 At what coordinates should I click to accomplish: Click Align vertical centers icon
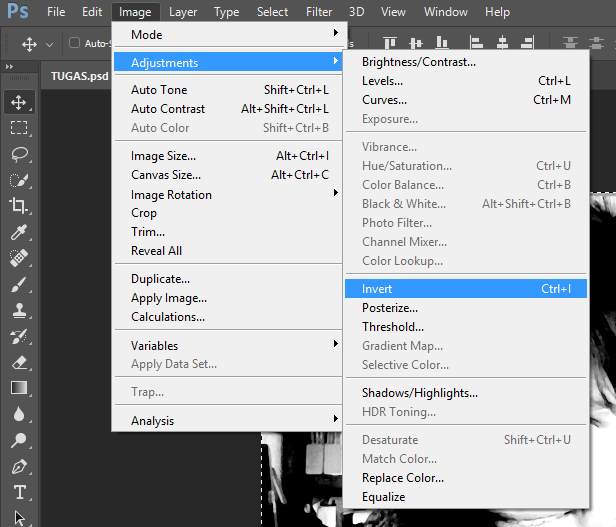click(x=416, y=42)
